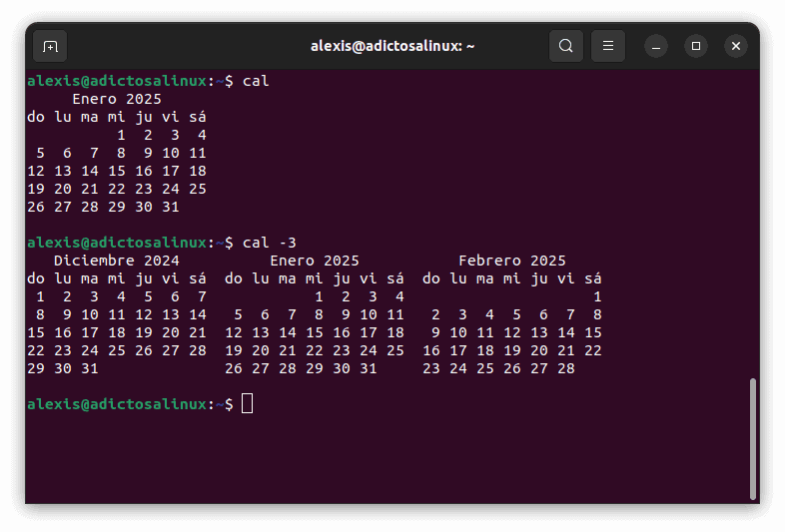Click day 14 in Diciembre 2024
This screenshot has width=785, height=532.
[197, 314]
